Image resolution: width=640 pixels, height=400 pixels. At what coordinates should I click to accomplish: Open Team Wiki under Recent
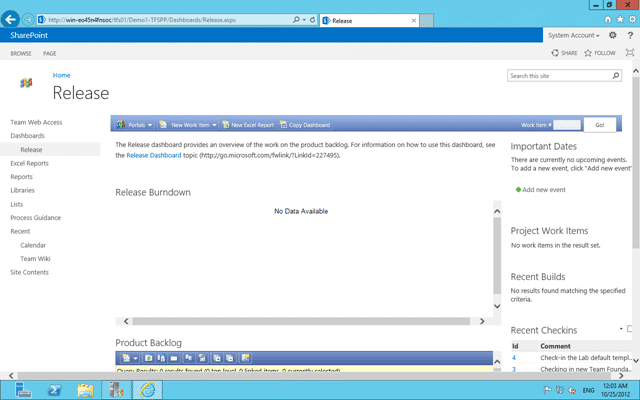tap(36, 258)
